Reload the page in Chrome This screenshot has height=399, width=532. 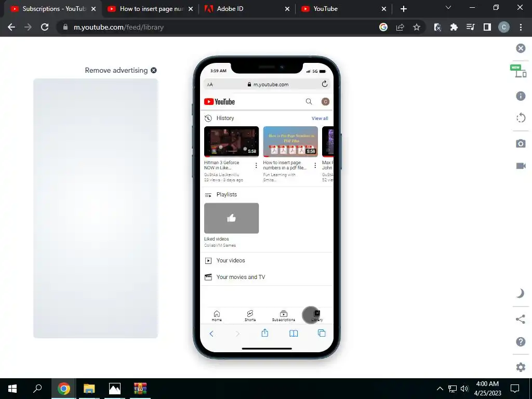coord(45,27)
